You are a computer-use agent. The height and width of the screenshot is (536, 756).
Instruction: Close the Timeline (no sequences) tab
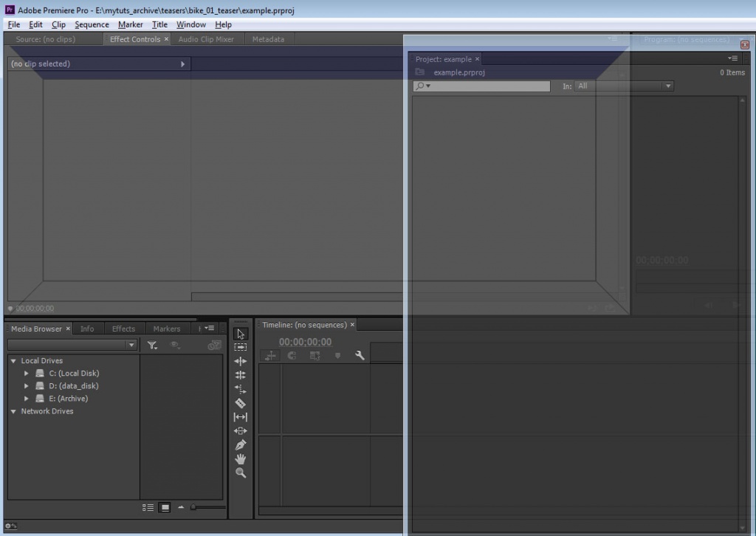352,325
